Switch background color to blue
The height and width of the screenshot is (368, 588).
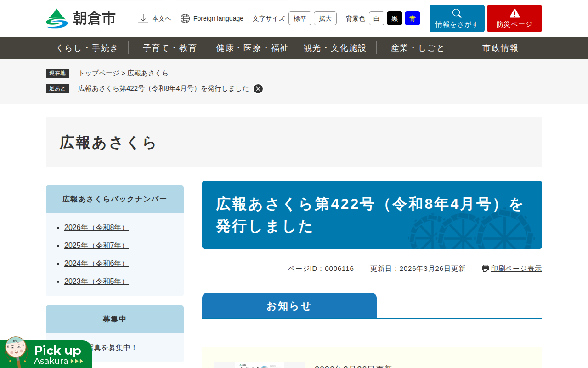[412, 18]
